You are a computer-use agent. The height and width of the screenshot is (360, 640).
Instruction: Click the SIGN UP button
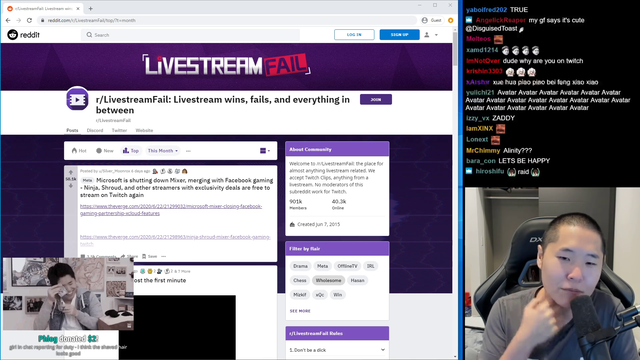(x=399, y=35)
